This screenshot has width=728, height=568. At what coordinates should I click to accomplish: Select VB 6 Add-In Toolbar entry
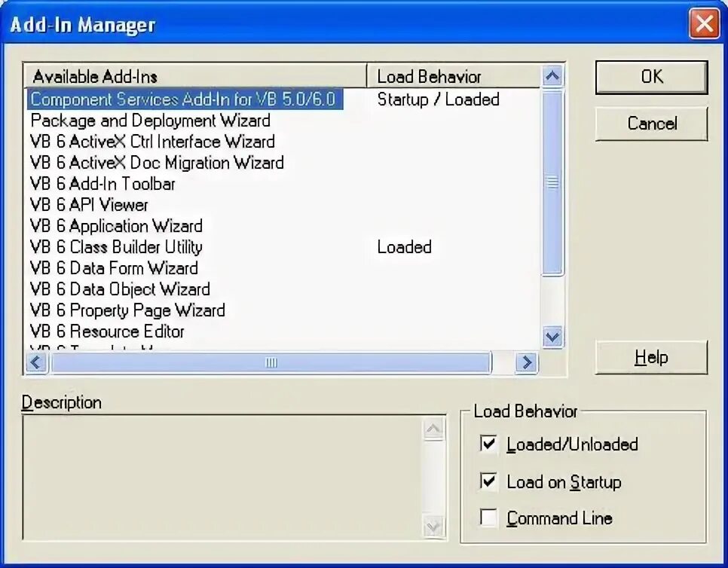[102, 184]
